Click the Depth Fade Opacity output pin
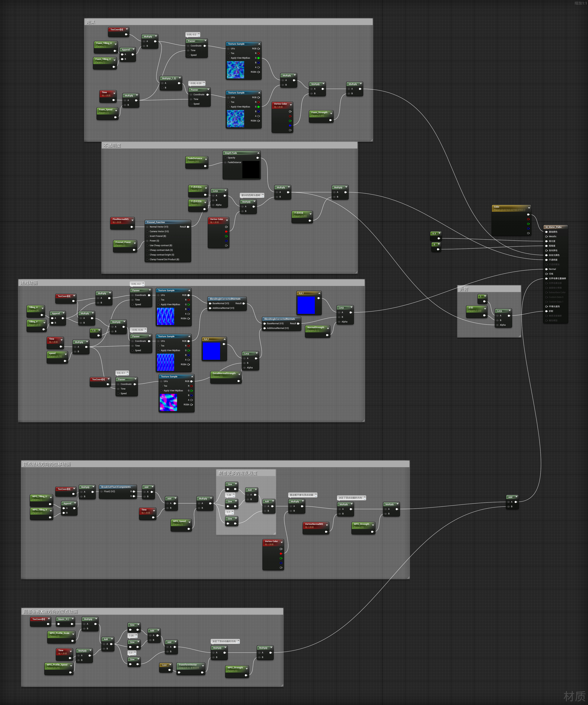Image resolution: width=588 pixels, height=705 pixels. (x=257, y=158)
